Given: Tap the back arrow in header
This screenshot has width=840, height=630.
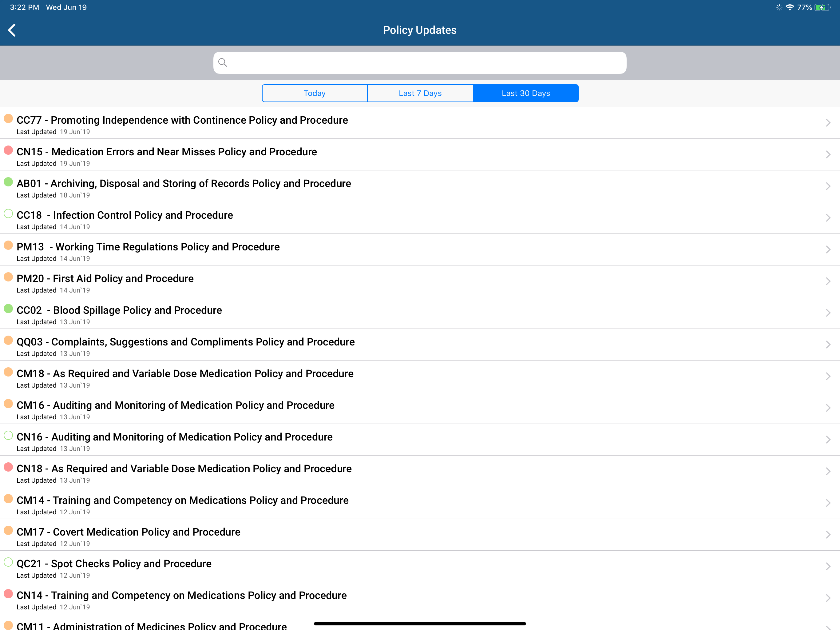Looking at the screenshot, I should [x=12, y=30].
